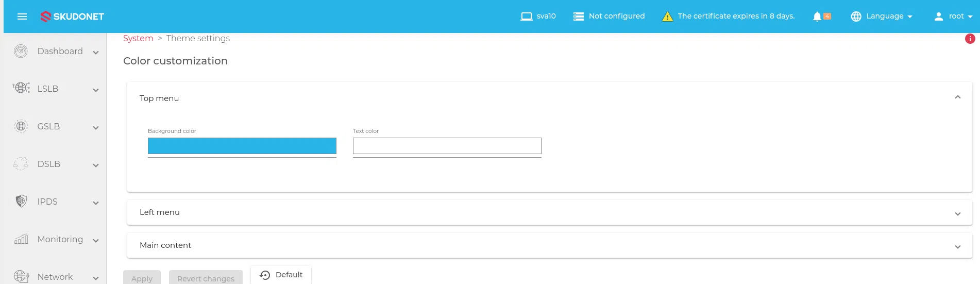Click the sva10 host monitor icon
980x284 pixels.
(526, 16)
